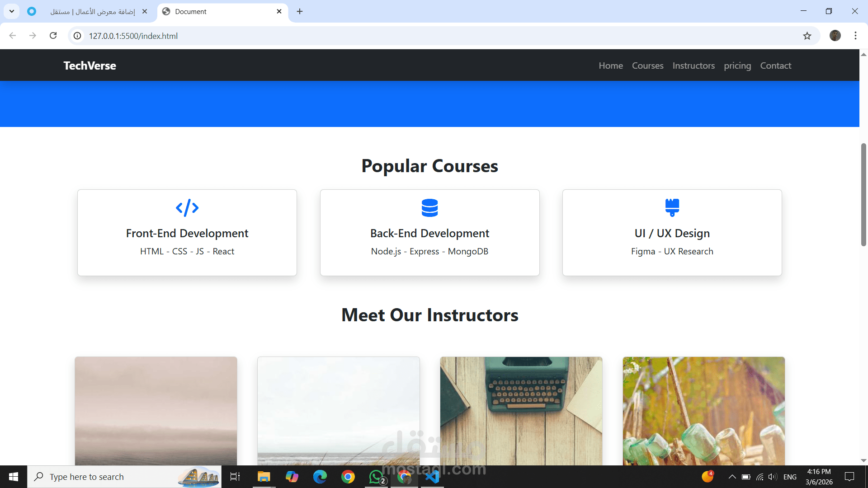
Task: Reload the page
Action: click(53, 36)
